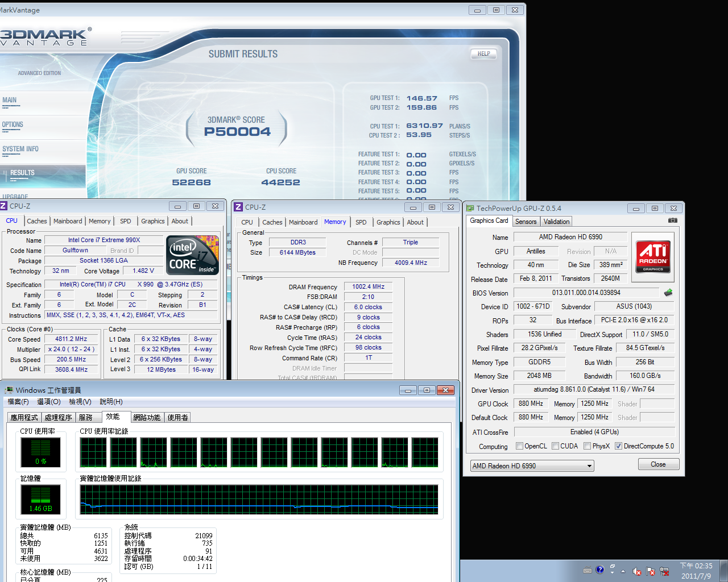Click the 3DMark Vantage logo
The image size is (728, 582).
(x=45, y=36)
